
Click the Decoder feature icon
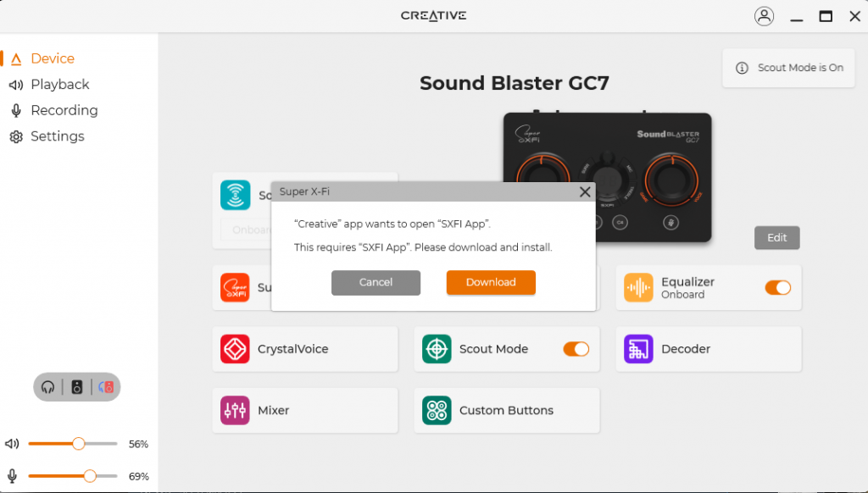tap(638, 349)
